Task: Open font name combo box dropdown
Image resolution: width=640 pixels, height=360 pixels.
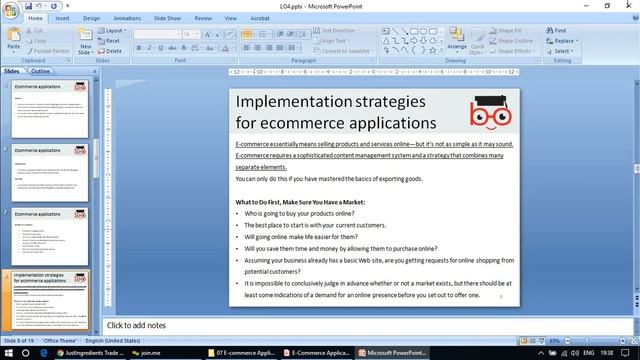Action: [178, 34]
